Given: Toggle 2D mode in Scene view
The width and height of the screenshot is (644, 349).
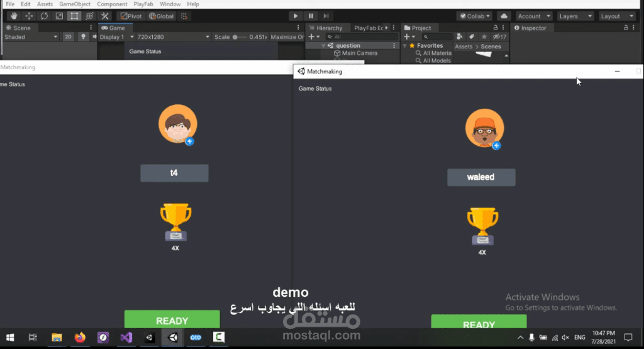Looking at the screenshot, I should click(68, 36).
